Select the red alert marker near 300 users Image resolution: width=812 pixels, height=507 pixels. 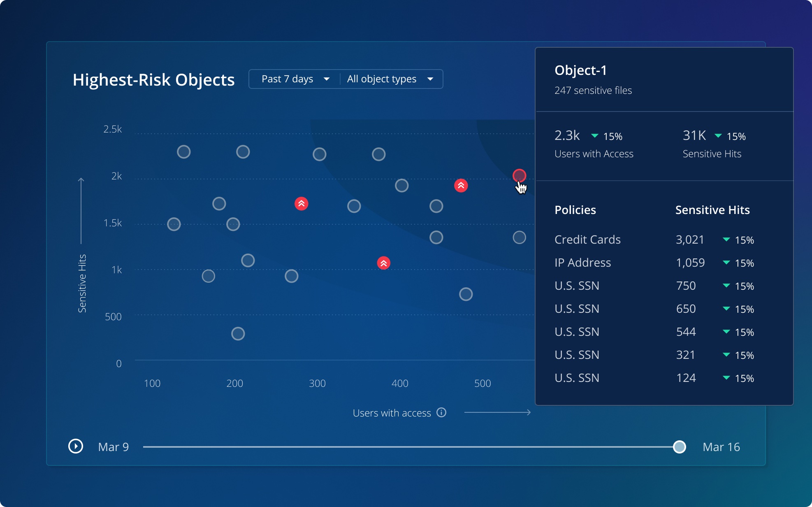pyautogui.click(x=302, y=204)
